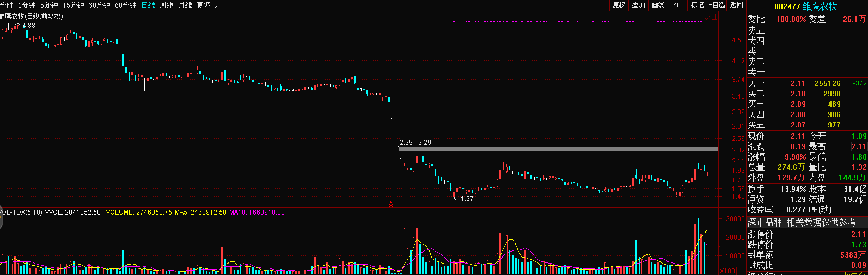Select the gray 2.39 - 2.29 gap bar

click(x=558, y=149)
